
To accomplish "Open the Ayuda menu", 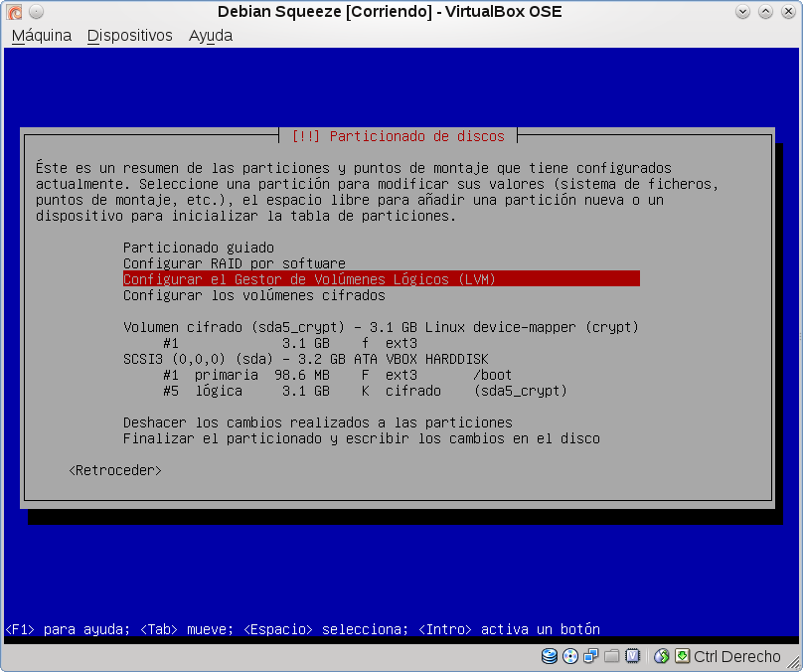I will (x=211, y=36).
